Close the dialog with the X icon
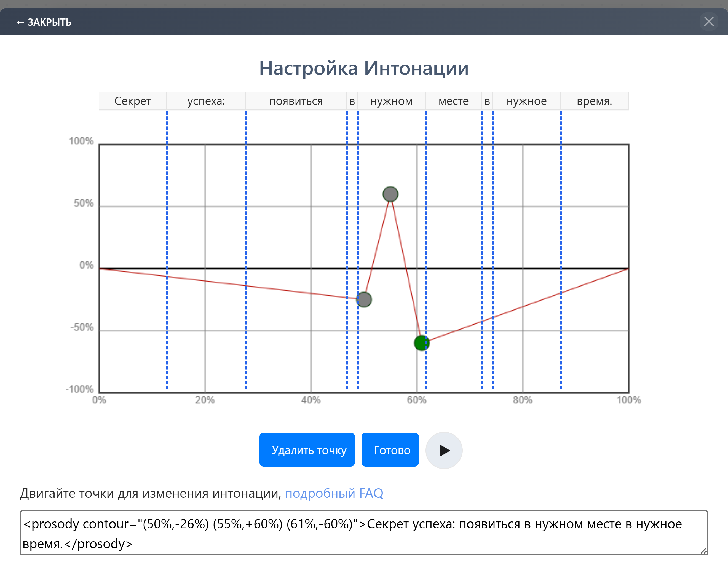This screenshot has height=570, width=728. tap(709, 22)
